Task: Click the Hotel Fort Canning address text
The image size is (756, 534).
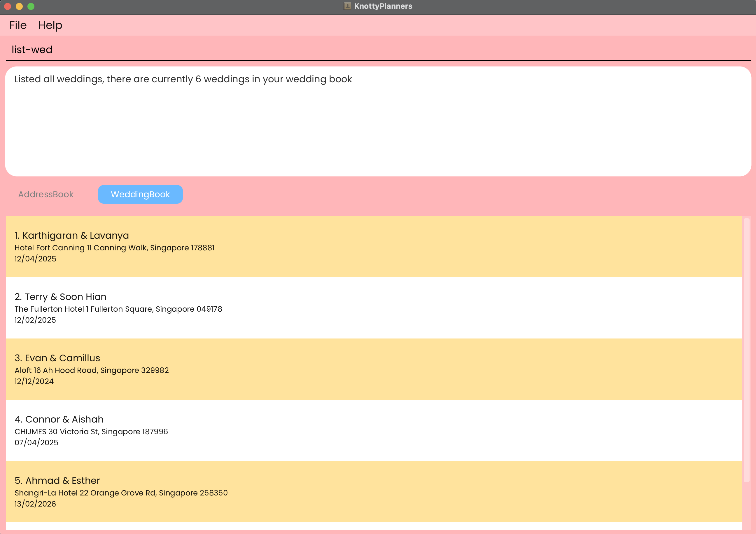Action: [114, 248]
